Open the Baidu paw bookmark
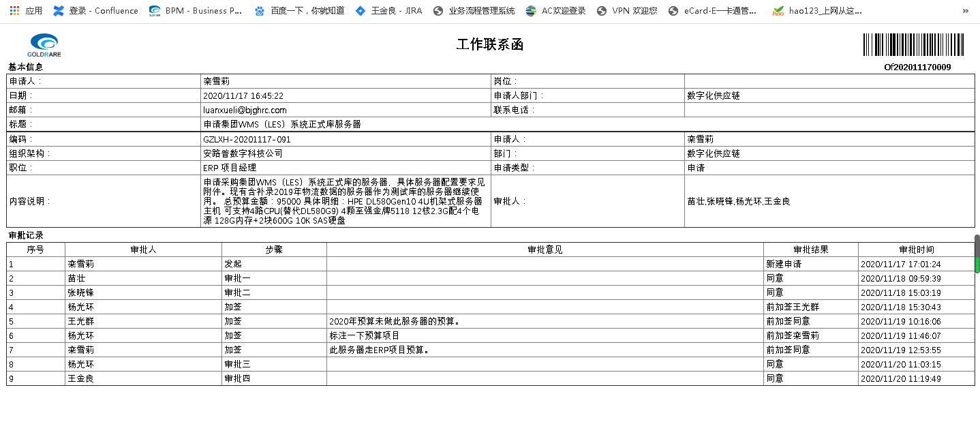Viewport: 980px width, 422px height. 299,11
